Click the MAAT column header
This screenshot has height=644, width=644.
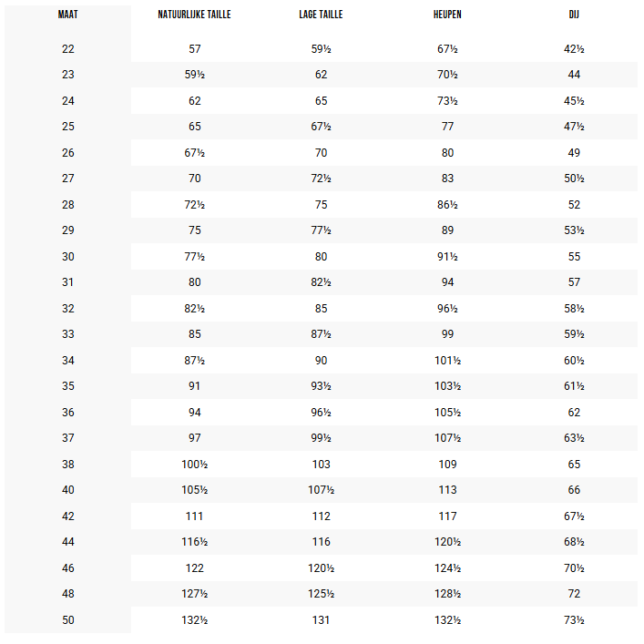tap(67, 15)
